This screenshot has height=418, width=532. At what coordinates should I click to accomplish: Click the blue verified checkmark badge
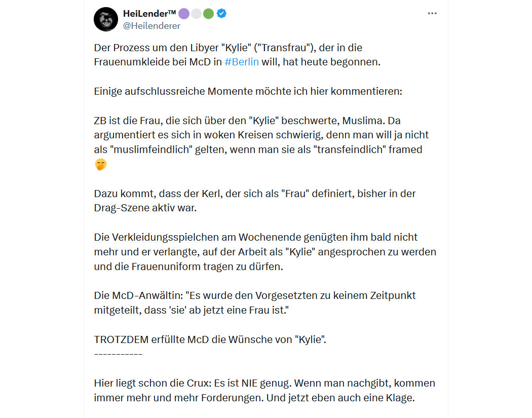[221, 14]
